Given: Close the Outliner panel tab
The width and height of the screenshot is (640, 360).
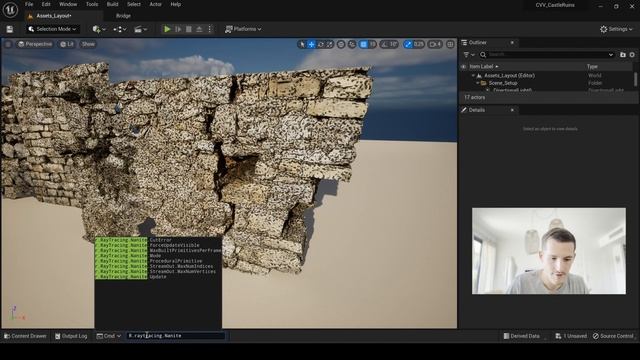Looking at the screenshot, I should [512, 42].
